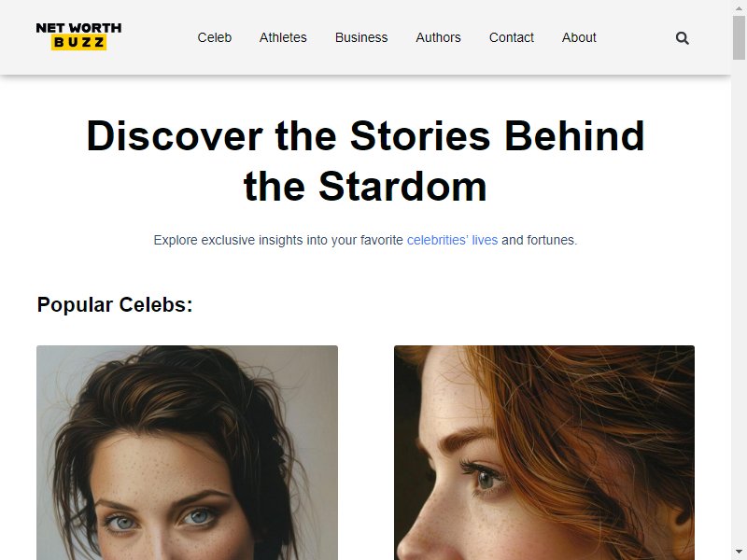
Task: Open the Celeb menu item
Action: 215,37
